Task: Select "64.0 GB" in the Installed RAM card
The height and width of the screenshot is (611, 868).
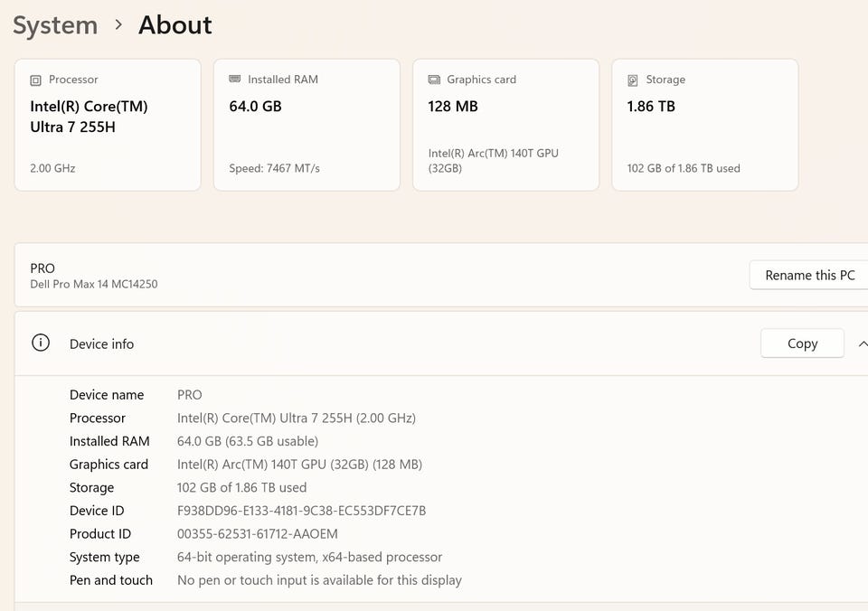Action: (x=255, y=107)
